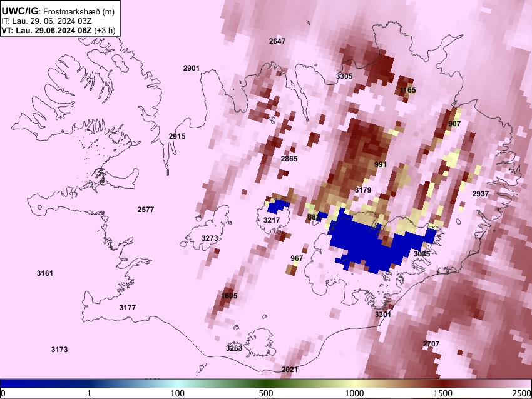Click the 3217 value label

coord(272,220)
